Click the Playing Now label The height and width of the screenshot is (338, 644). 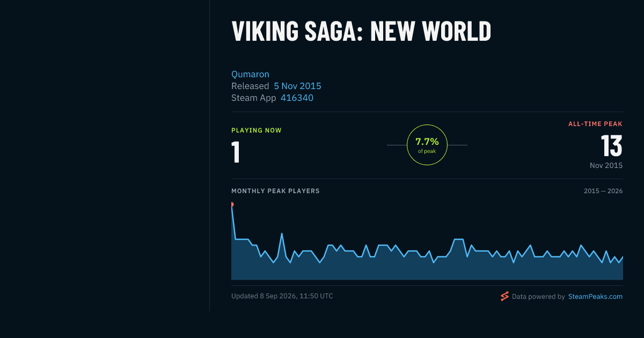[x=257, y=130]
